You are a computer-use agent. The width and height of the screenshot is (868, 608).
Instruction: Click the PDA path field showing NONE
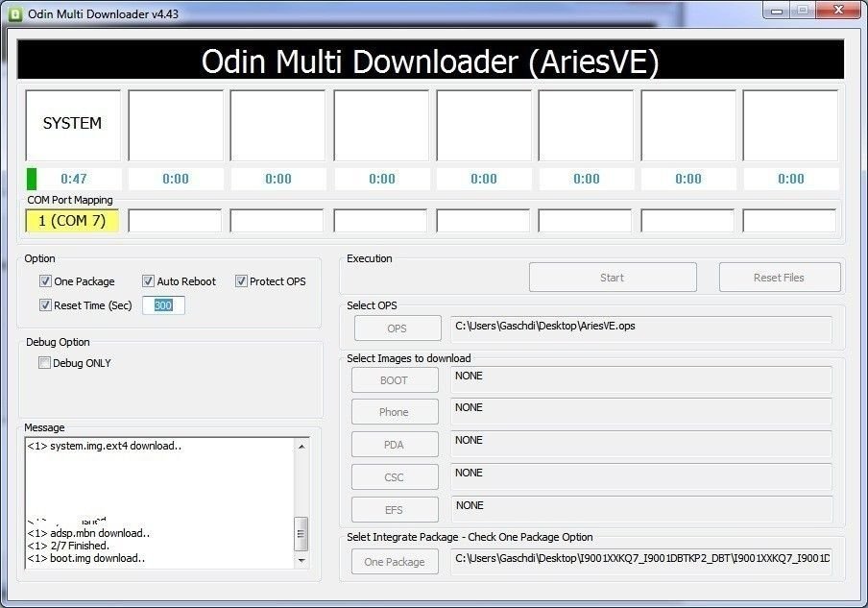tap(641, 445)
